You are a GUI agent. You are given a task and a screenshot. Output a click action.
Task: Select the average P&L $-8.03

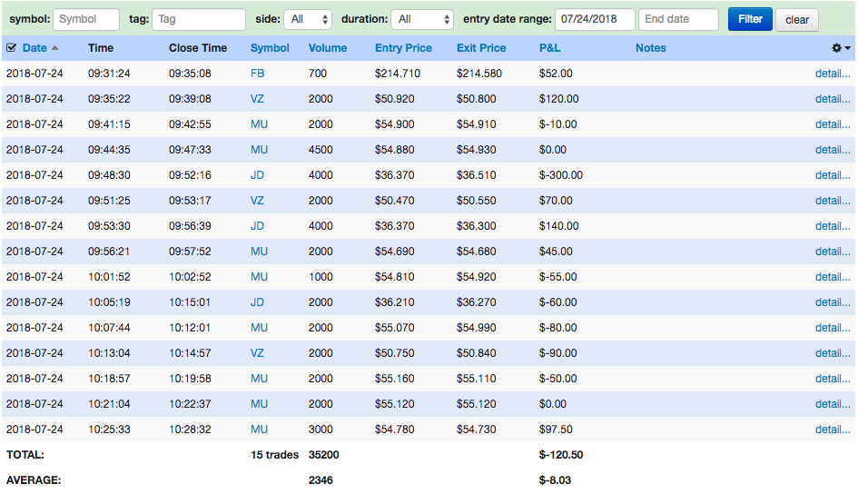click(x=555, y=480)
